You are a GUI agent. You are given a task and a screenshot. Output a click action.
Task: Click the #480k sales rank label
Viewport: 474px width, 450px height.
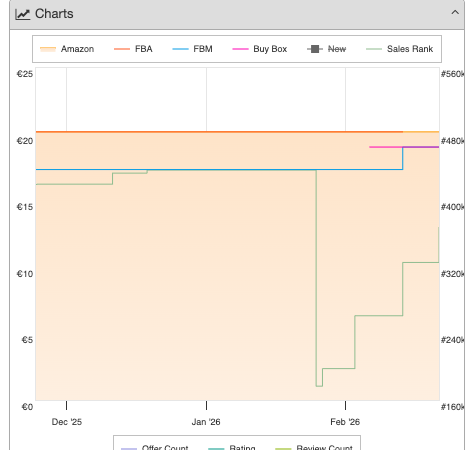pos(452,141)
